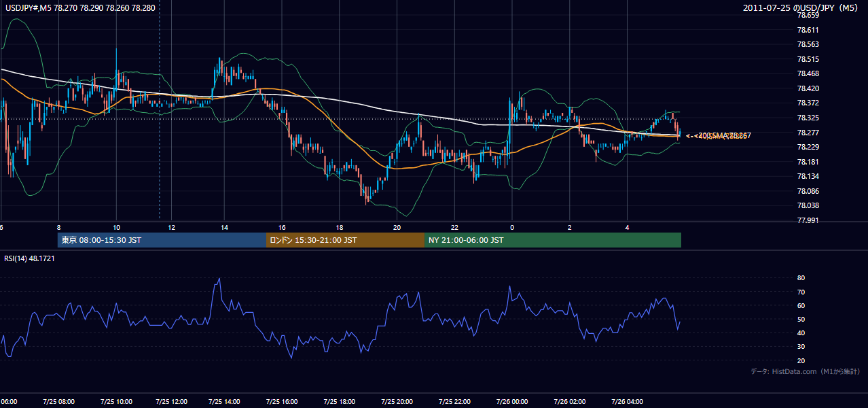Click the RSI(14) 48.1721 indicator label

pos(29,258)
